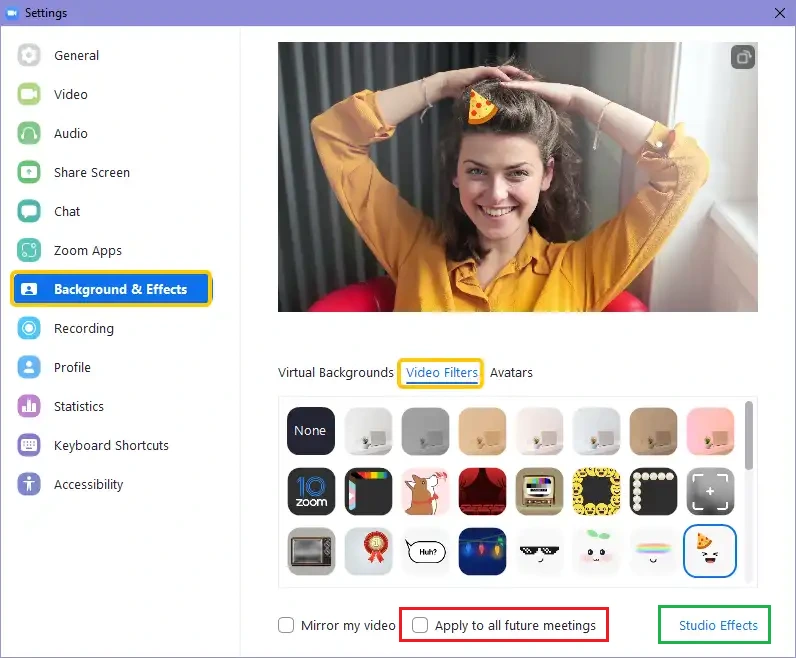
Task: Apply the pink tint color filter
Action: click(711, 431)
